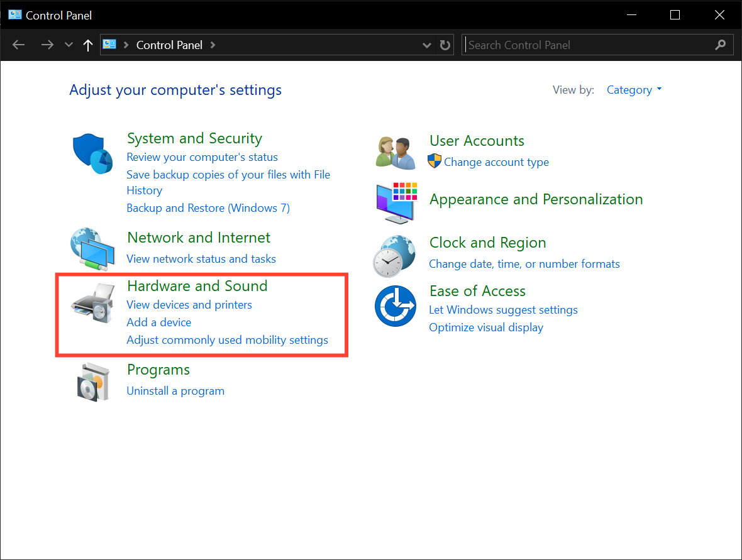Click the refresh icon beside the address bar
Screen dimensions: 742x560
(445, 45)
